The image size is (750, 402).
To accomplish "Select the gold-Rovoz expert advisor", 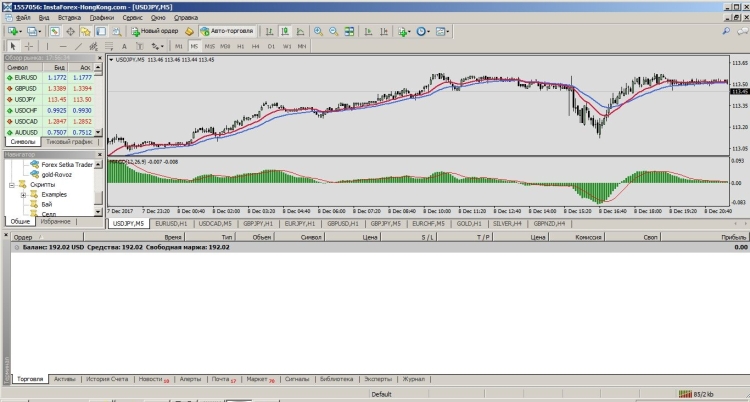I will tap(56, 175).
